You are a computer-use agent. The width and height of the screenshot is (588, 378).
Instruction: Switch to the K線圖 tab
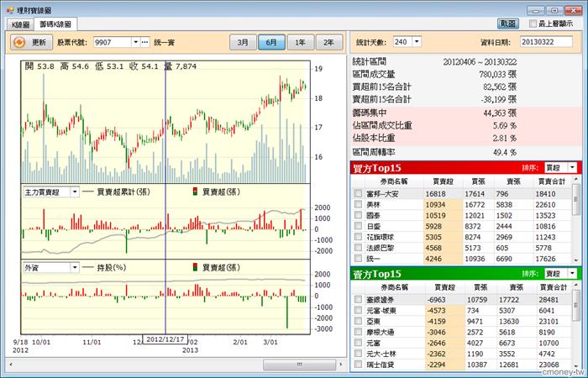click(21, 25)
